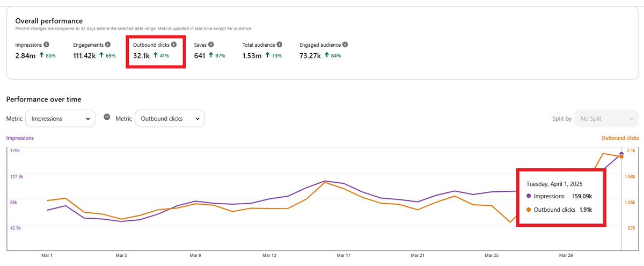Click the purple data point on the chart
The width and height of the screenshot is (644, 266).
tap(621, 154)
